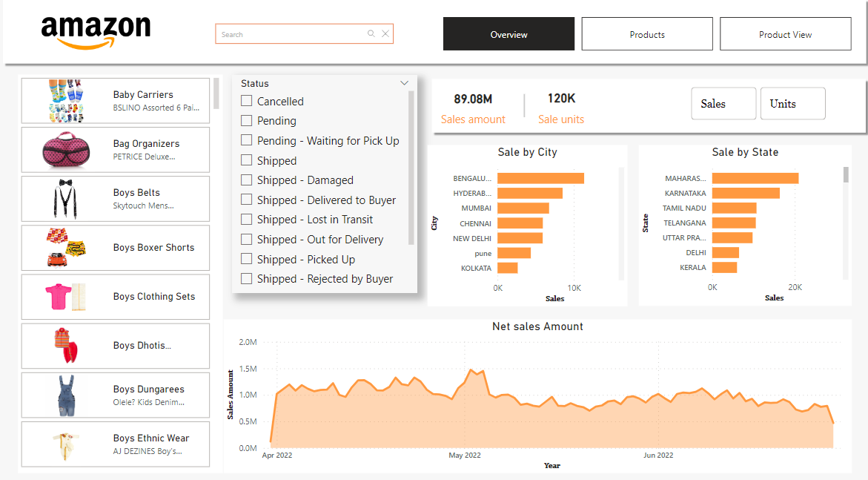Select the KARNATAKA bar
The image size is (868, 480).
pos(746,193)
